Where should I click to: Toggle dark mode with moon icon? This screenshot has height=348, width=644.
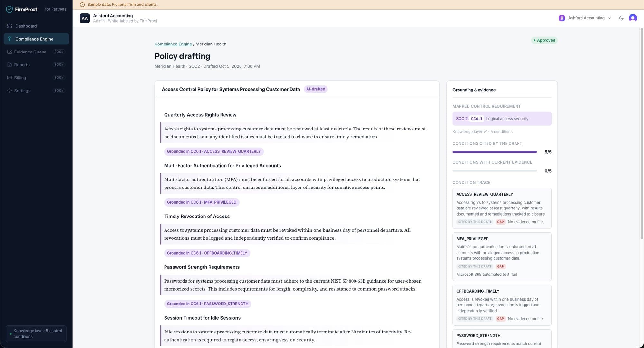[x=621, y=18]
